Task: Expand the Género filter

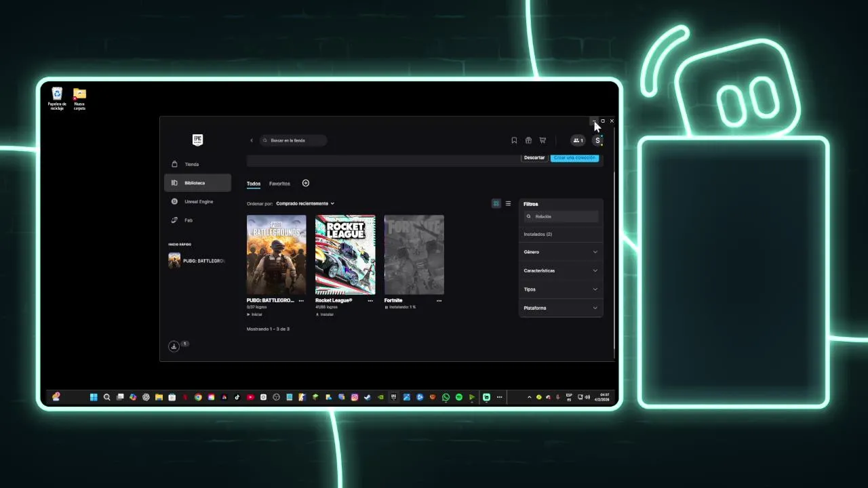Action: tap(561, 252)
